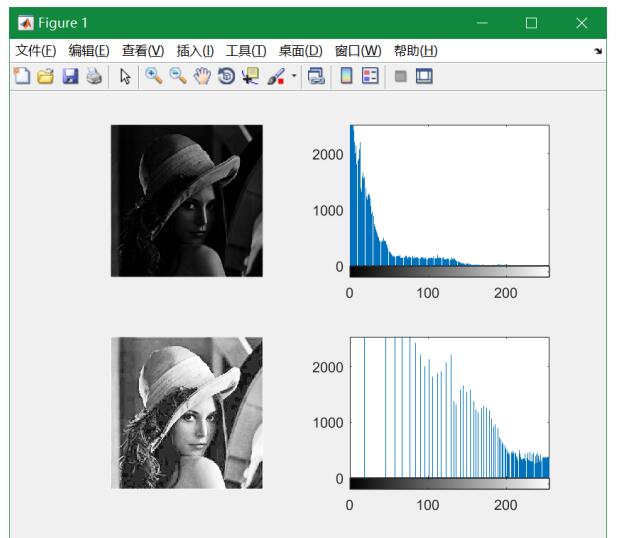Activate the Zoom In magnifier tool
The width and height of the screenshot is (642, 538).
[x=154, y=76]
